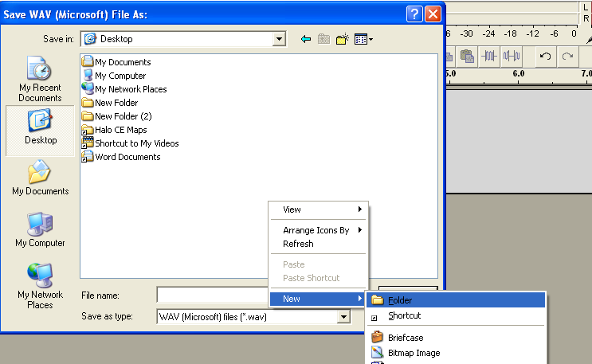This screenshot has height=364, width=592.
Task: Open the Save as type dropdown
Action: coord(343,317)
